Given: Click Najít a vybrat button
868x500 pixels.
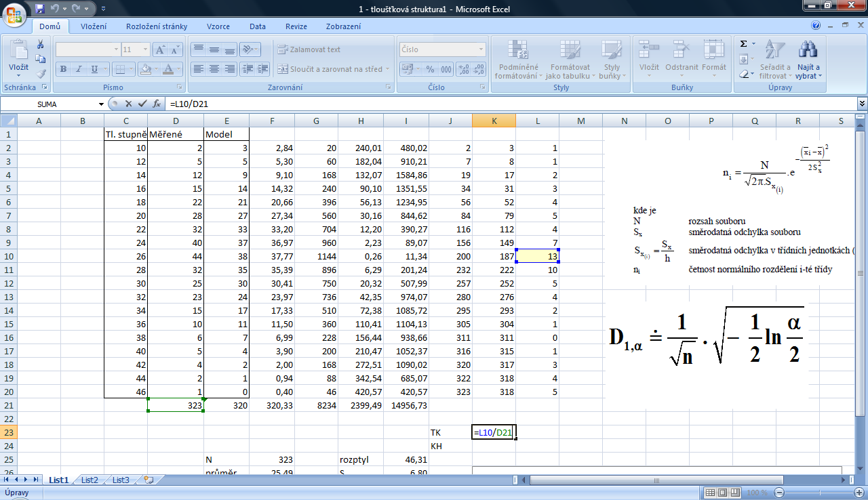Looking at the screenshot, I should click(808, 59).
